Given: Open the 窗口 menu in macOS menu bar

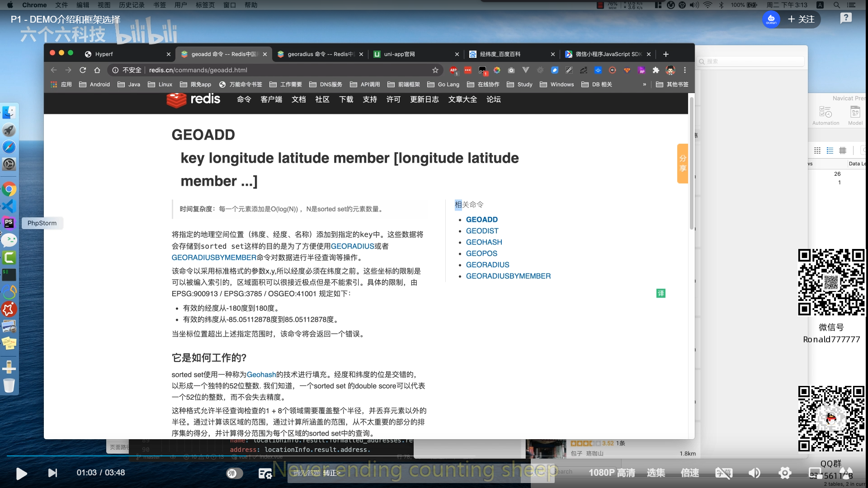Looking at the screenshot, I should (x=229, y=5).
